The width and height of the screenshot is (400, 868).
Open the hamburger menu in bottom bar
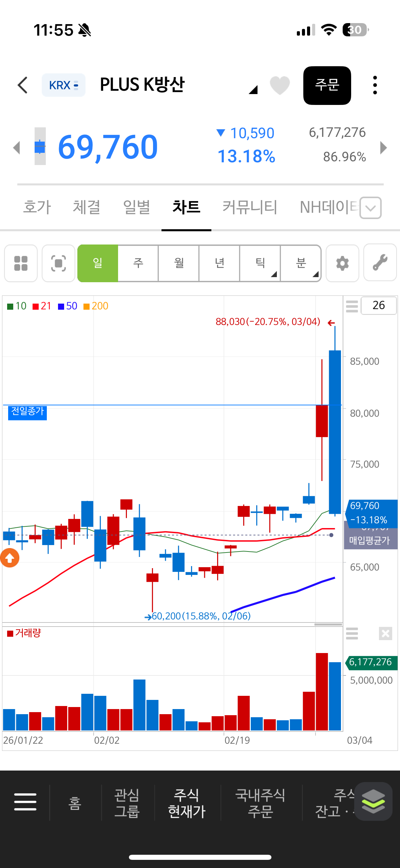[25, 802]
